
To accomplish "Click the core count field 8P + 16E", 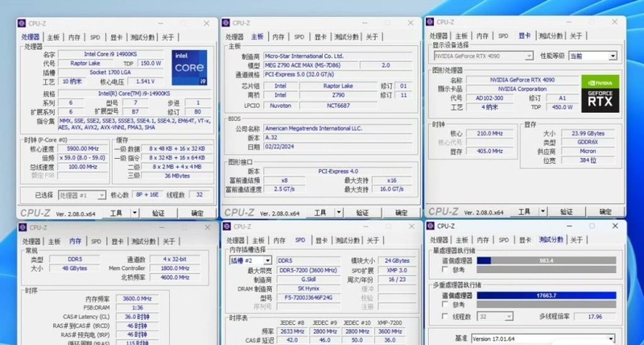I will [148, 195].
